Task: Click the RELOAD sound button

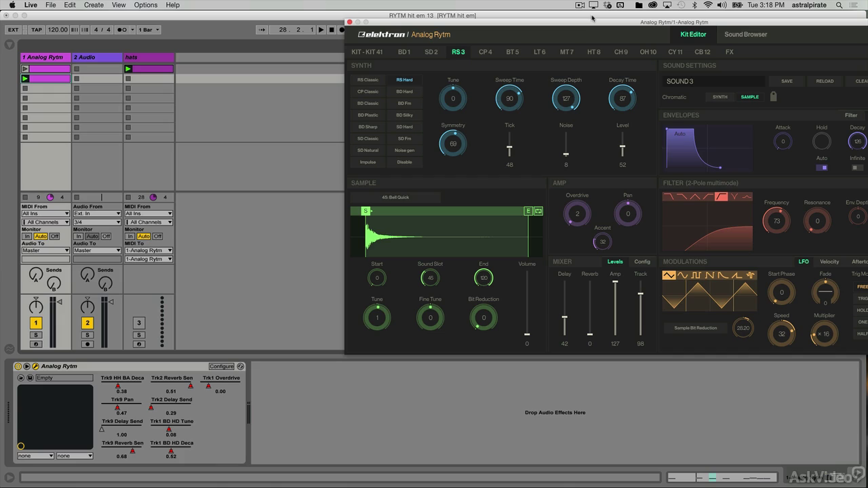Action: tap(825, 81)
